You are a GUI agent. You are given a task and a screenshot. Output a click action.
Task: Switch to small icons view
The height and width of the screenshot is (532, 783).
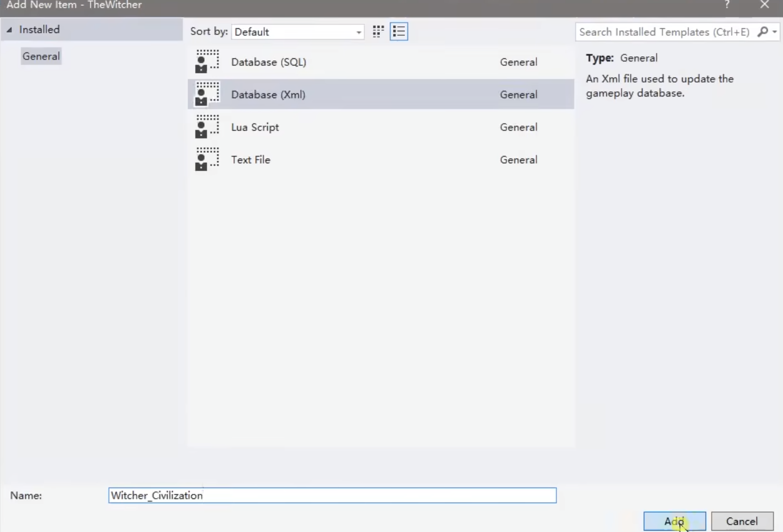coord(378,32)
